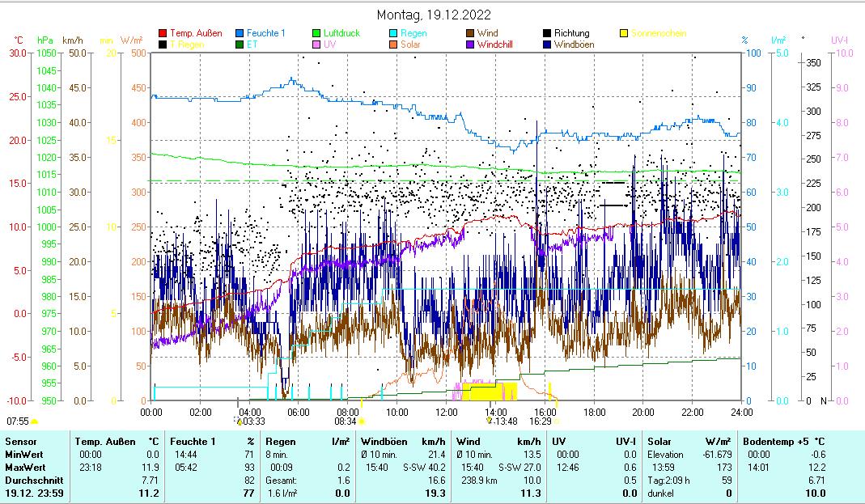This screenshot has width=865, height=504.
Task: Click the dark blue Windböen legend square
Action: tap(548, 44)
